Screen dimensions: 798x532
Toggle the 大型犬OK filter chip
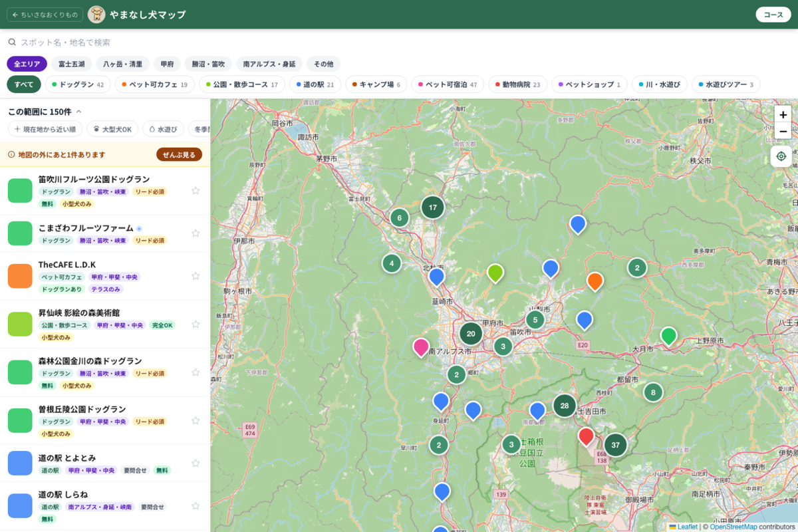[x=113, y=129]
